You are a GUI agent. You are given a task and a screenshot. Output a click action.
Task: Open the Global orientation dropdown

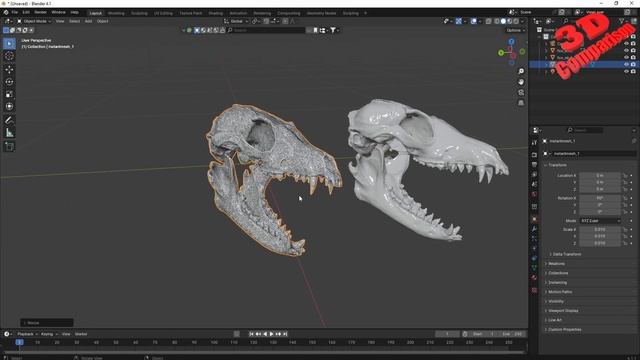pos(236,21)
